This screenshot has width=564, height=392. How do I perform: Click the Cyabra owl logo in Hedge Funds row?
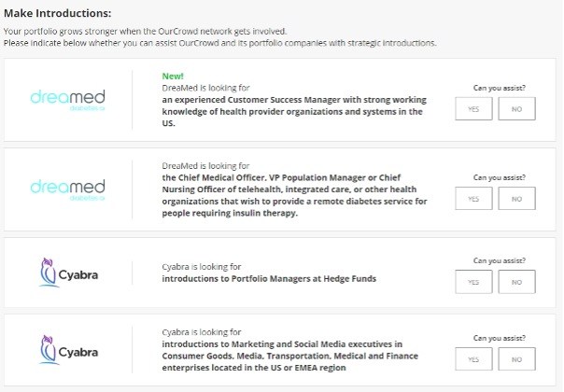point(68,273)
